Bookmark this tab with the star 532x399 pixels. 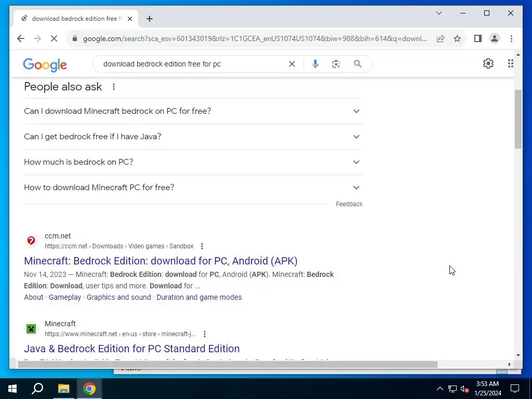click(x=457, y=38)
